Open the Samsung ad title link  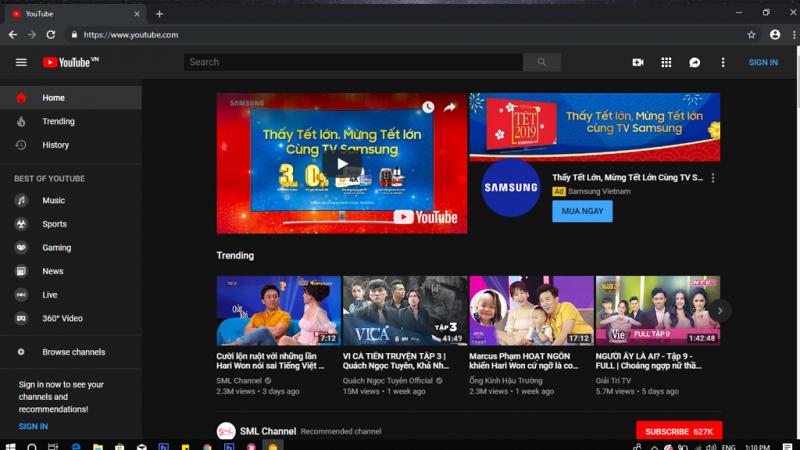pyautogui.click(x=627, y=178)
